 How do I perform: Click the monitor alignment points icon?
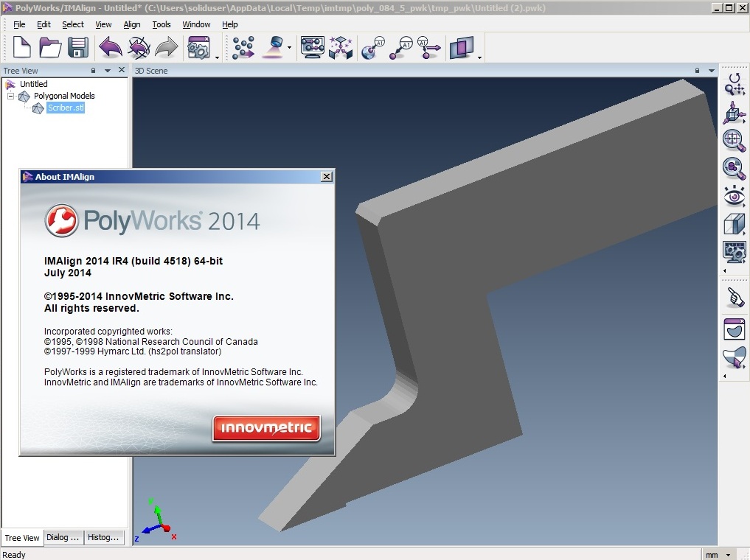[x=313, y=47]
